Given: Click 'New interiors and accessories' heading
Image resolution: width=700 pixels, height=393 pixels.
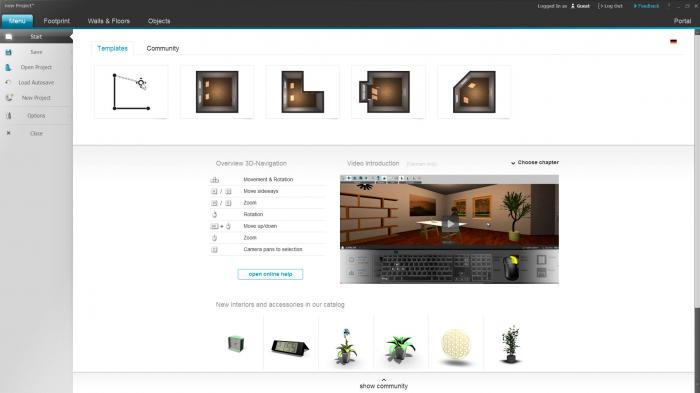Looking at the screenshot, I should click(280, 305).
